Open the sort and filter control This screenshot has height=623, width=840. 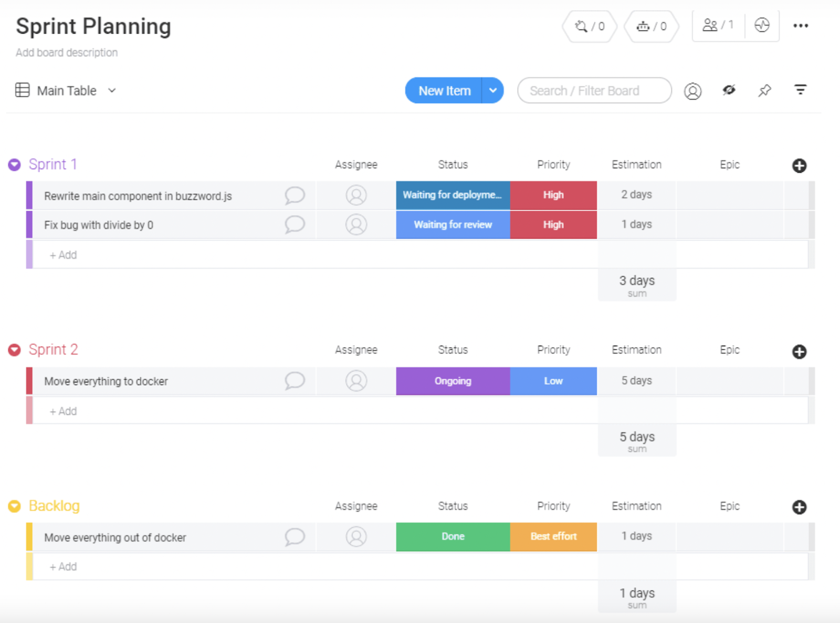pyautogui.click(x=800, y=90)
